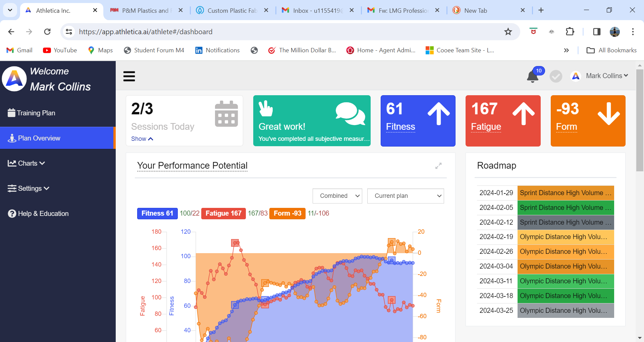
Task: Click the Athletica logo in sidebar
Action: (14, 79)
